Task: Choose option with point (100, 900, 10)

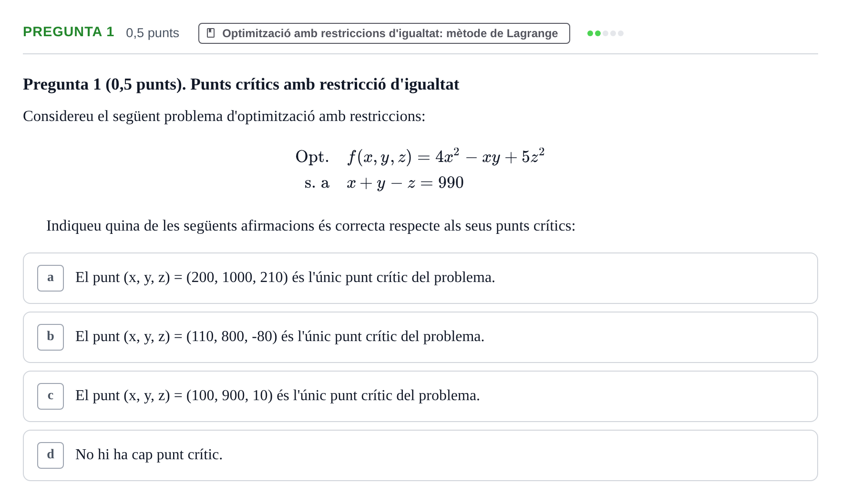Action: (420, 396)
